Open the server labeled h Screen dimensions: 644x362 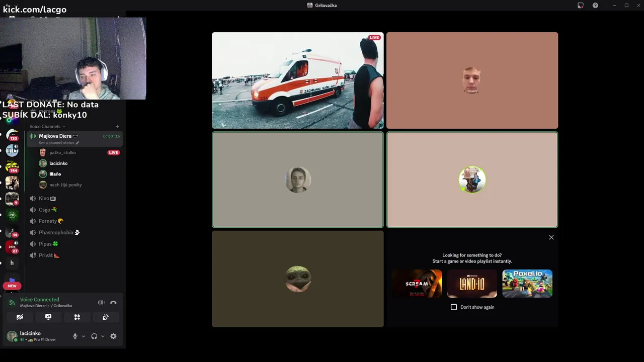tap(12, 263)
